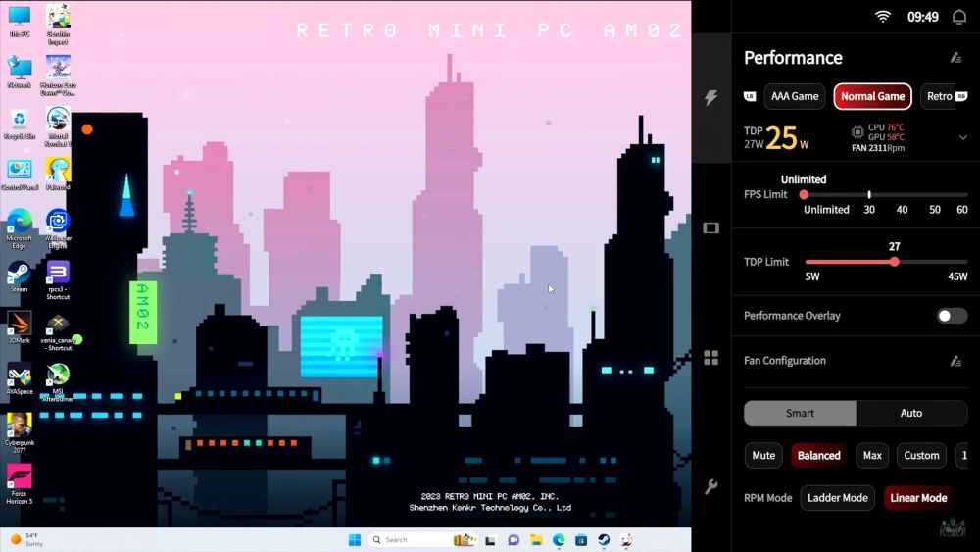The height and width of the screenshot is (552, 980).
Task: Click the Windows taskbar Search box
Action: click(410, 540)
